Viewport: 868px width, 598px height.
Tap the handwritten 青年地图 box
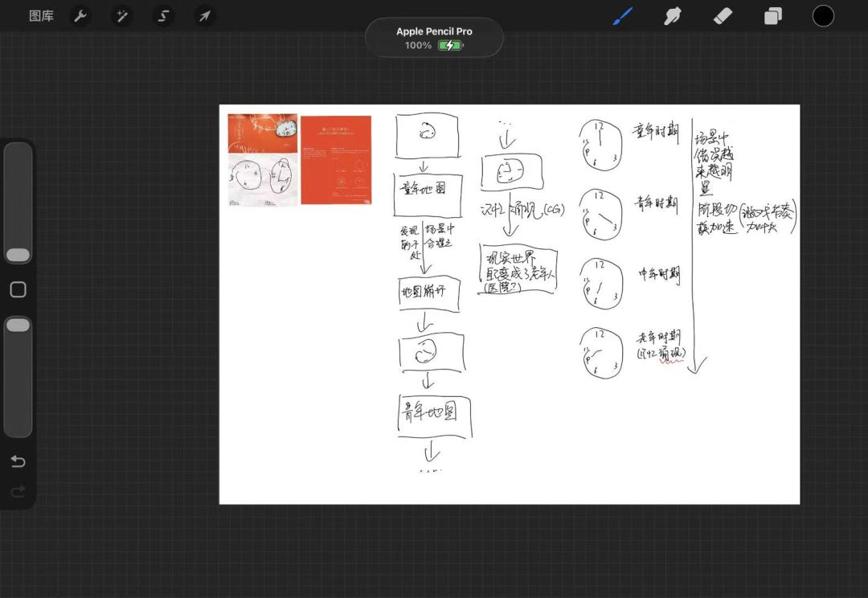pyautogui.click(x=435, y=416)
